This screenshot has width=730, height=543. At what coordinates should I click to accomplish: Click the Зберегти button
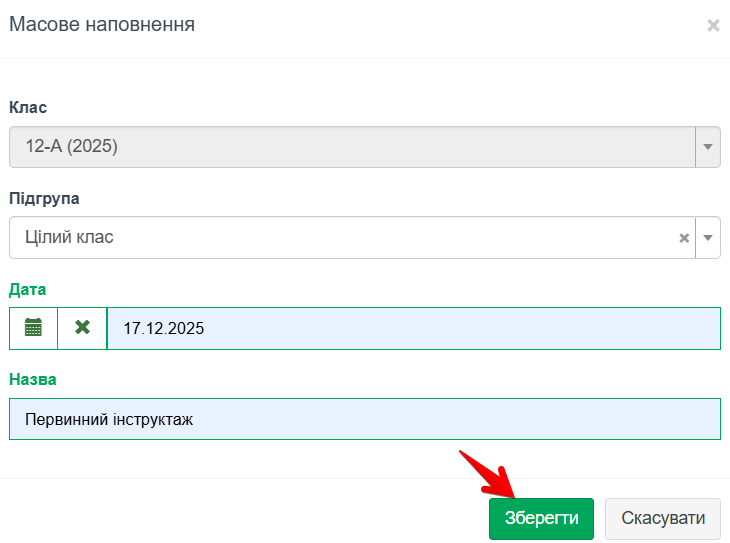541,519
